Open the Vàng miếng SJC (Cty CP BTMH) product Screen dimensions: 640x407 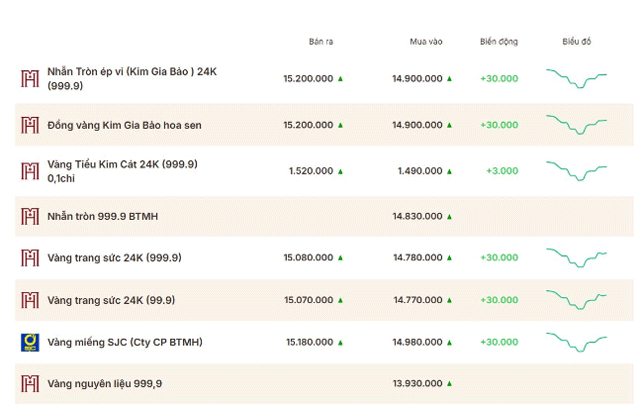(x=125, y=342)
